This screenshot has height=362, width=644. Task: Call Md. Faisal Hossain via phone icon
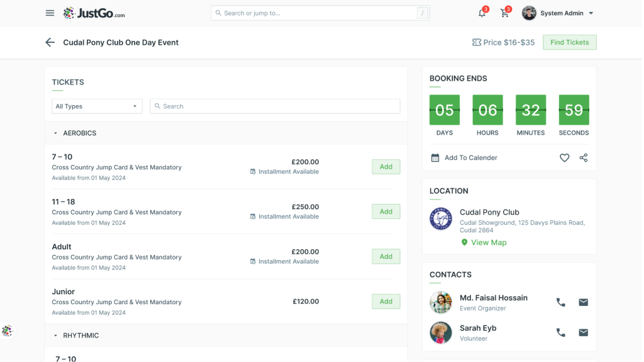coord(560,302)
